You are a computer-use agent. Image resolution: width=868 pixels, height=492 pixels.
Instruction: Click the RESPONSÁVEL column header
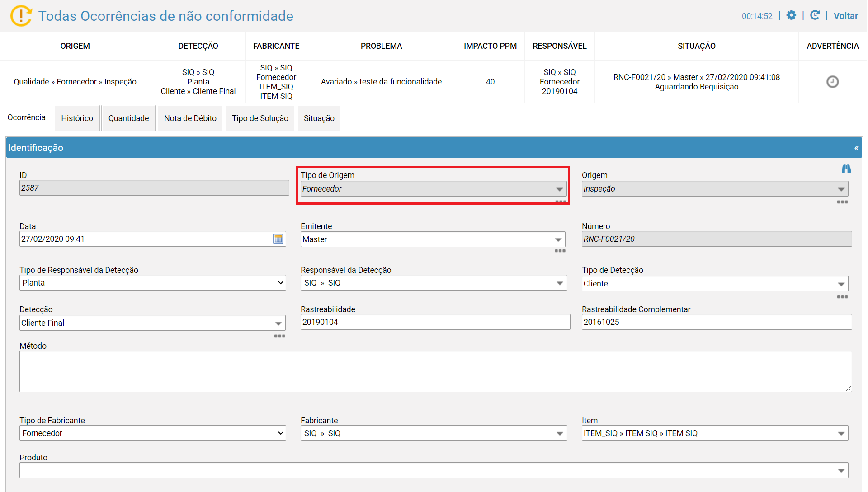click(x=559, y=46)
